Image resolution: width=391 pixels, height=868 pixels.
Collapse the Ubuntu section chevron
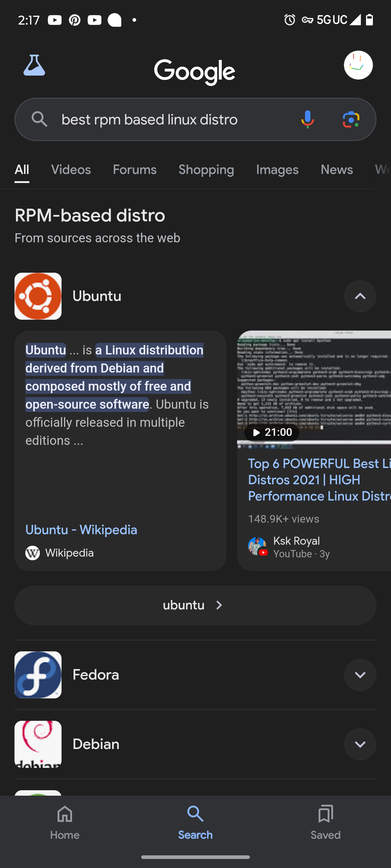[360, 296]
